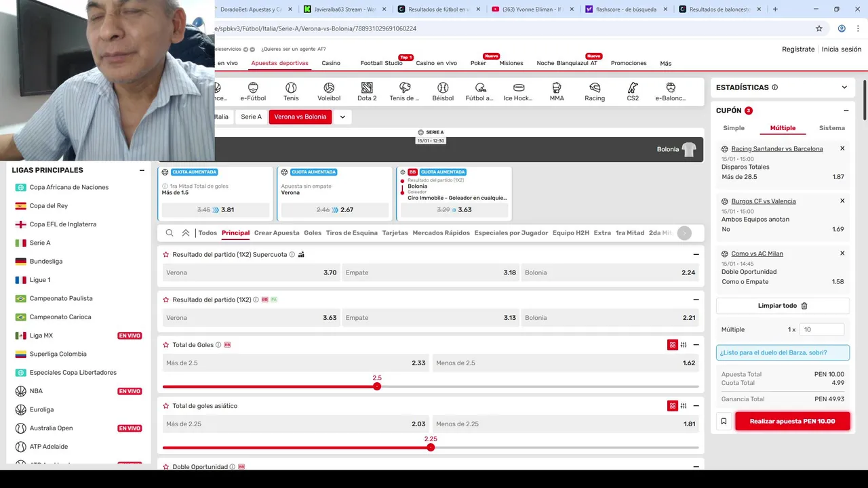Click the collapse-all double chevron icon
868x488 pixels.
coord(186,232)
